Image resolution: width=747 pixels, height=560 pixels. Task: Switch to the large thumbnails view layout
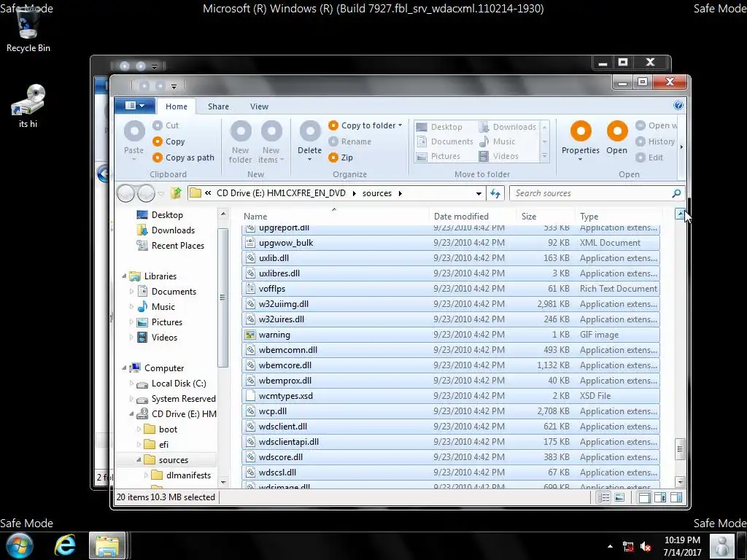click(x=619, y=497)
